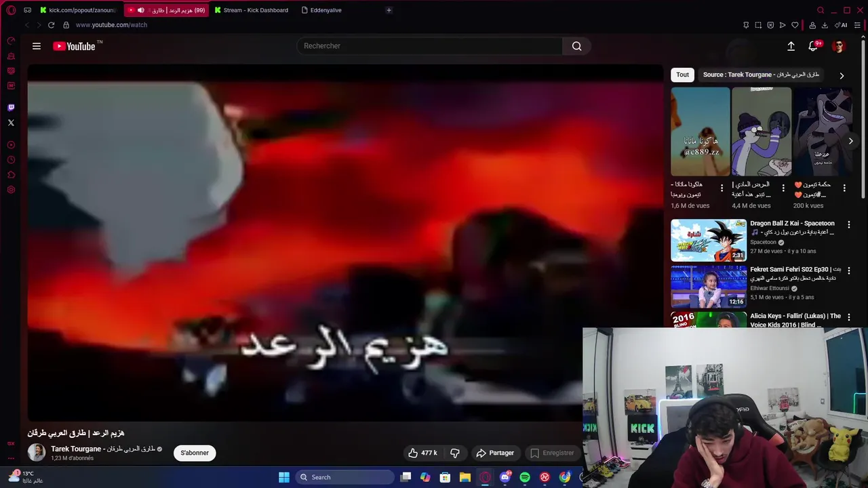Like the video with 477 k likes
868x488 pixels.
[422, 453]
